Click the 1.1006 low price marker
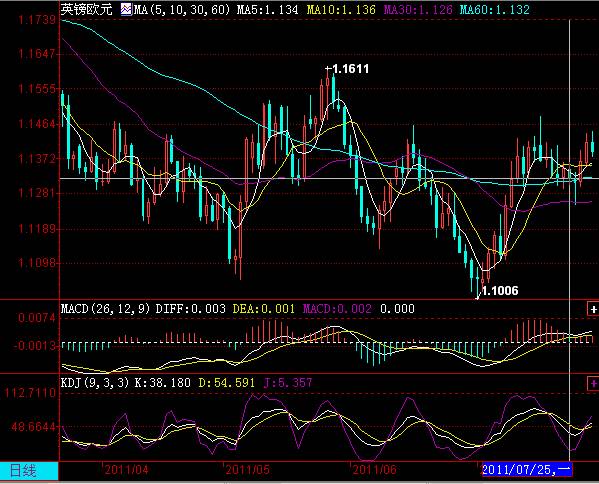 point(500,291)
